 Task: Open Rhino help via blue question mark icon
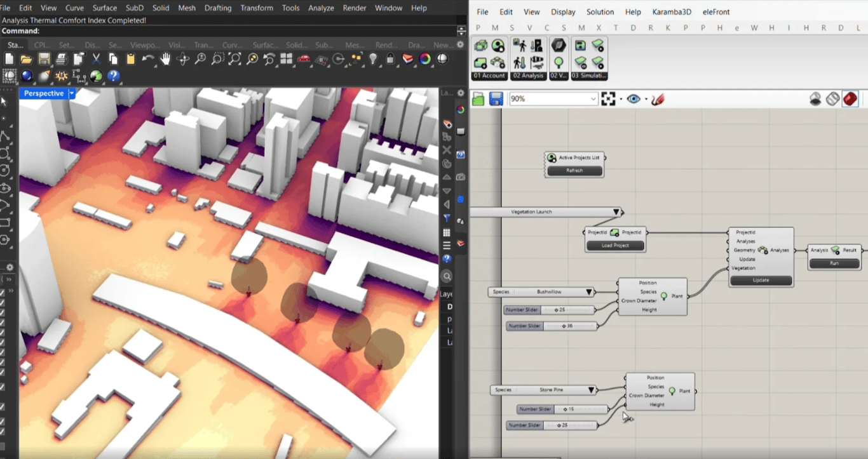point(113,76)
